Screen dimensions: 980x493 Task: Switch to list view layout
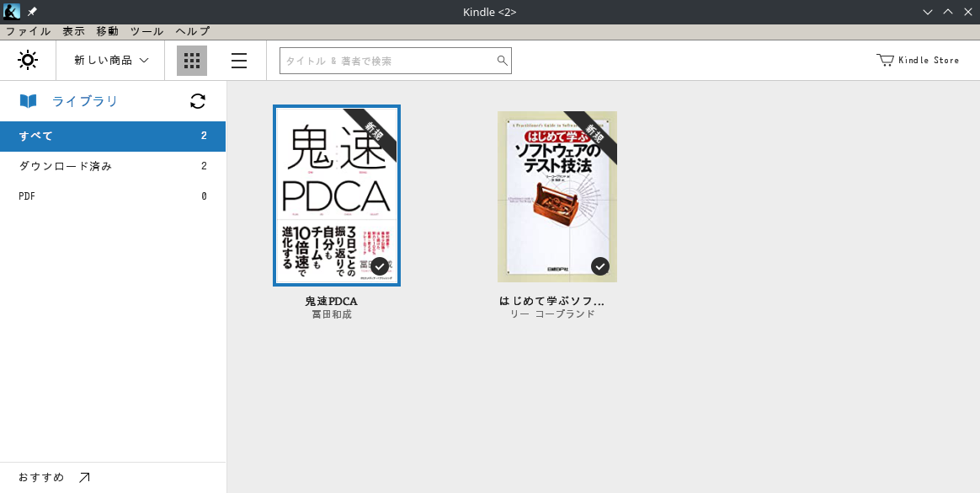[x=238, y=60]
